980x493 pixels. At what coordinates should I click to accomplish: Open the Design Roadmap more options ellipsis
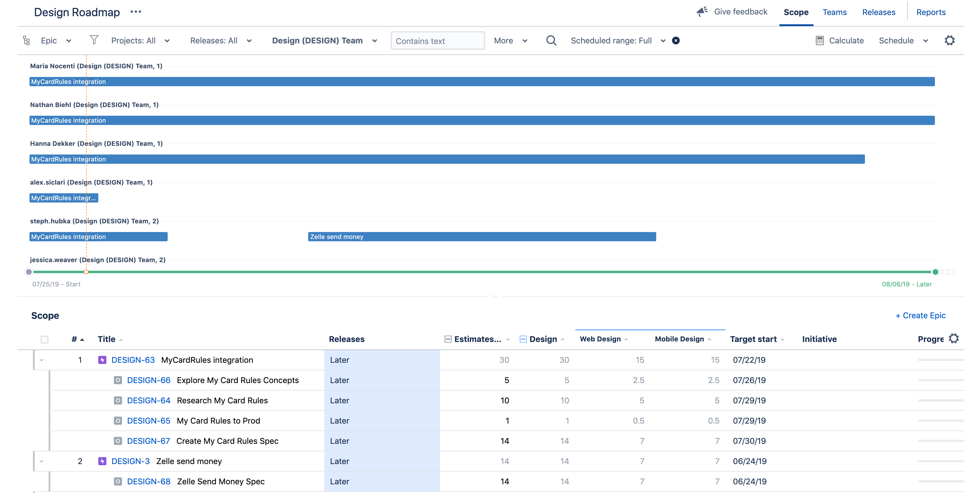(x=136, y=12)
